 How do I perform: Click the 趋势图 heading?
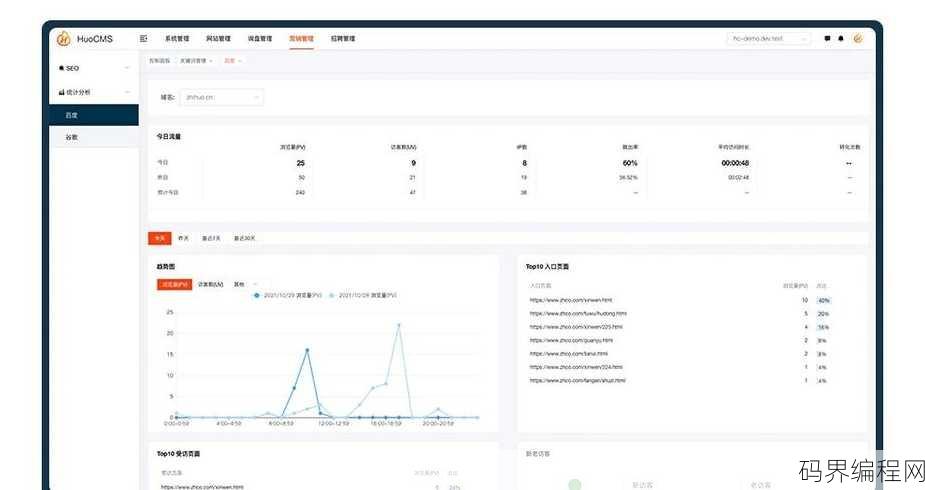(x=166, y=267)
